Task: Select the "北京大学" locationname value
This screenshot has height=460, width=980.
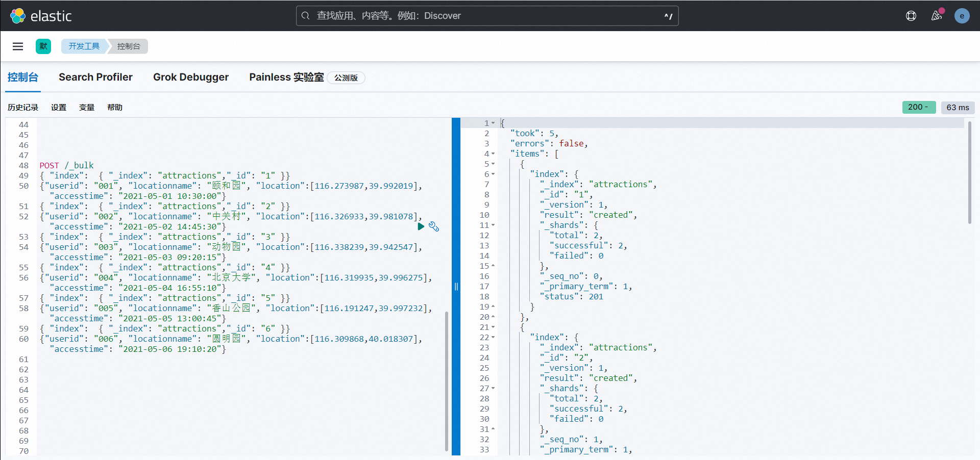Action: (231, 277)
